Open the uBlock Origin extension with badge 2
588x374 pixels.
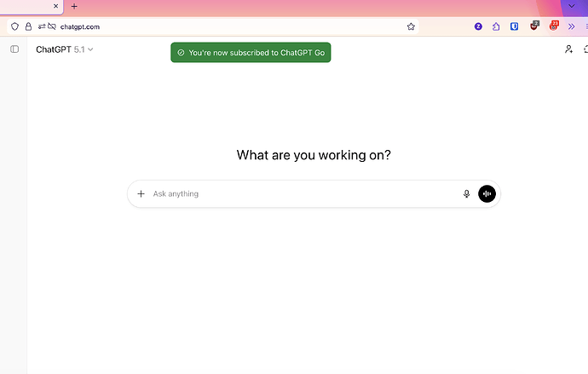pyautogui.click(x=534, y=26)
